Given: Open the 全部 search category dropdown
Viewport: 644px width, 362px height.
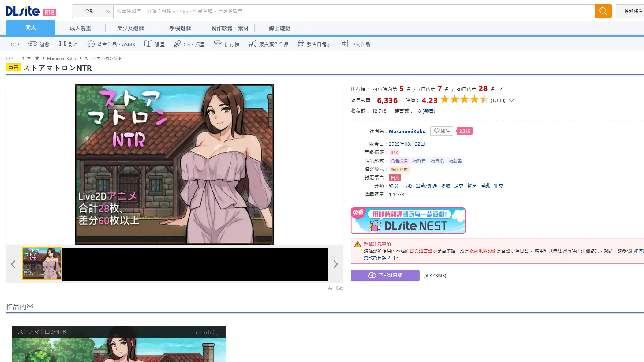Looking at the screenshot, I should coord(92,11).
